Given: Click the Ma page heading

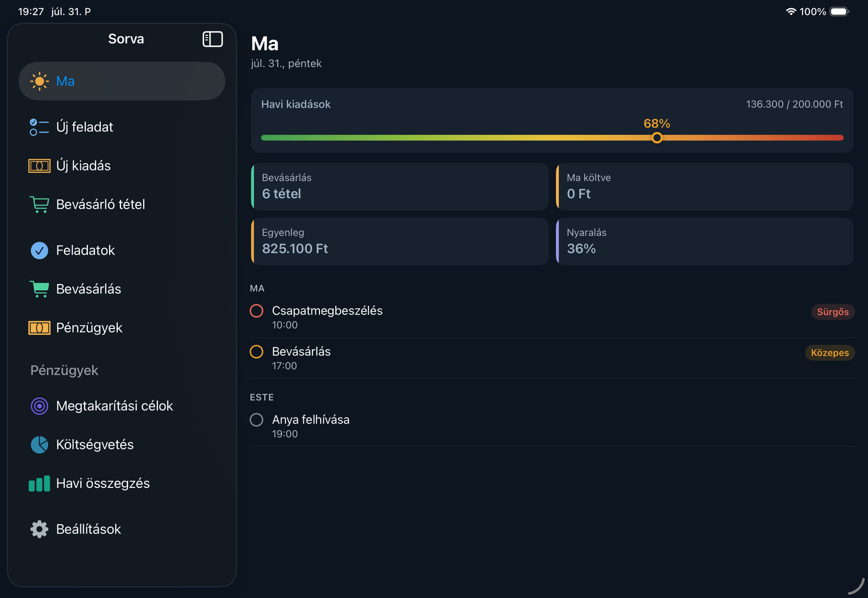Looking at the screenshot, I should (265, 43).
